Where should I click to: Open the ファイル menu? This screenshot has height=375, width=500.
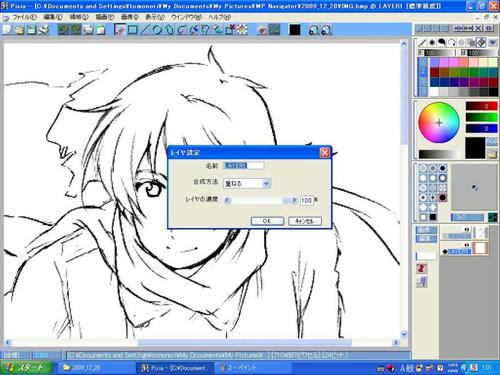[24, 17]
